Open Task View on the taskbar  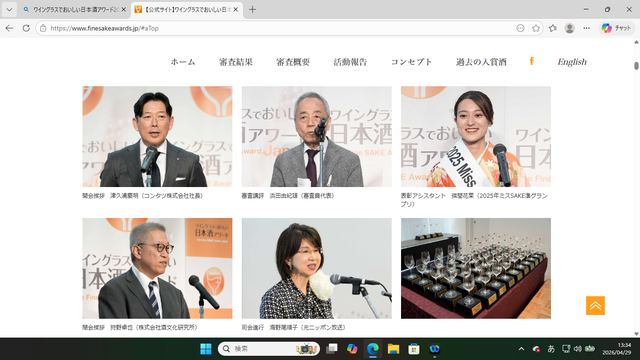[332, 349]
